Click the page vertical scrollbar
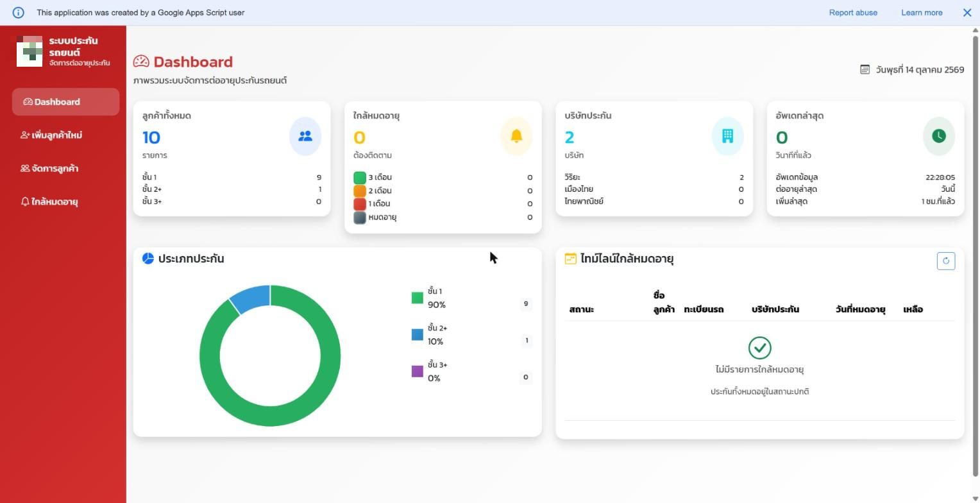The width and height of the screenshot is (980, 503). (976, 257)
